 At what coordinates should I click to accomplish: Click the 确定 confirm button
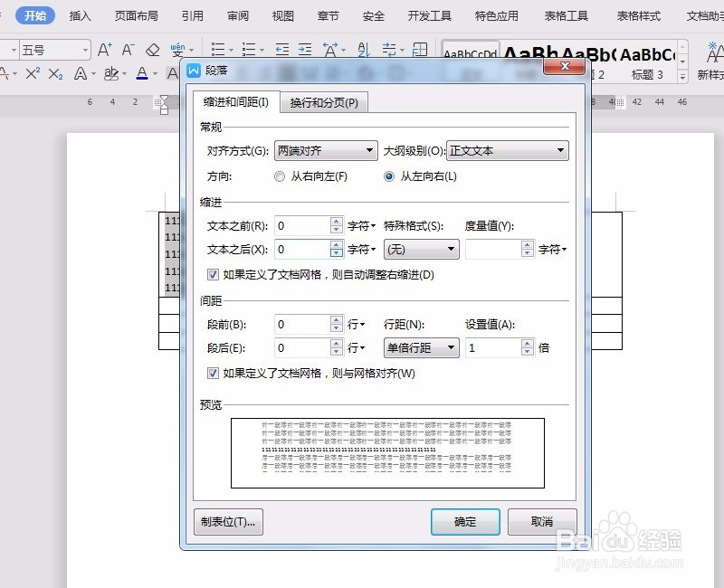pyautogui.click(x=465, y=521)
